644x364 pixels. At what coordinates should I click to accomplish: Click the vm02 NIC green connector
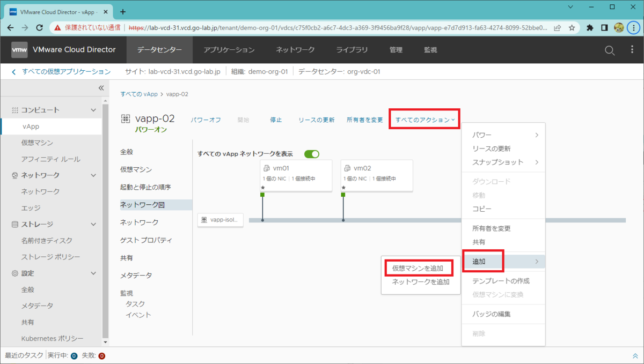click(x=343, y=195)
